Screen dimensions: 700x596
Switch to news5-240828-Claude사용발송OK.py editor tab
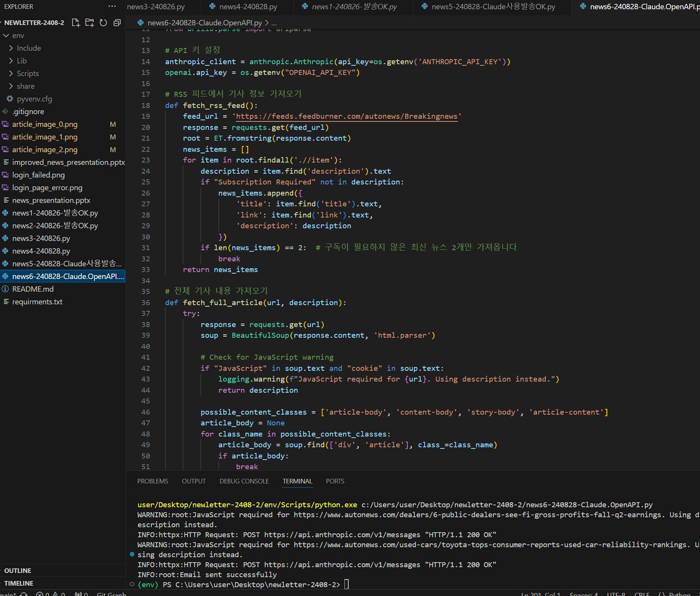(x=493, y=7)
